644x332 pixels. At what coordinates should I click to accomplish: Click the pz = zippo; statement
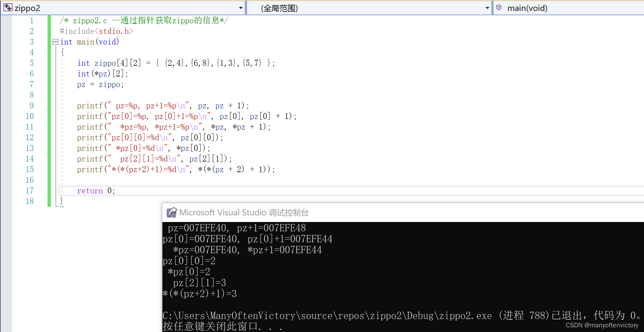tap(100, 84)
